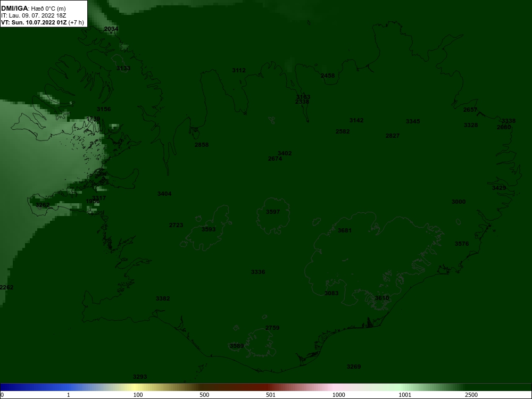The image size is (532, 399).
Task: Pick the 3576 map value
Action: pyautogui.click(x=462, y=244)
